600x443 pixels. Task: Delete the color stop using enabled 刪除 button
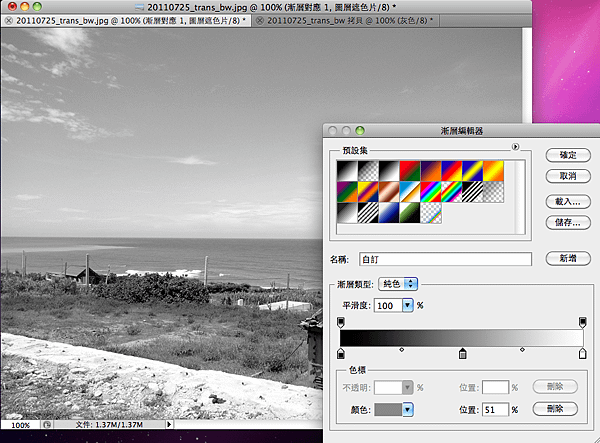pyautogui.click(x=555, y=409)
